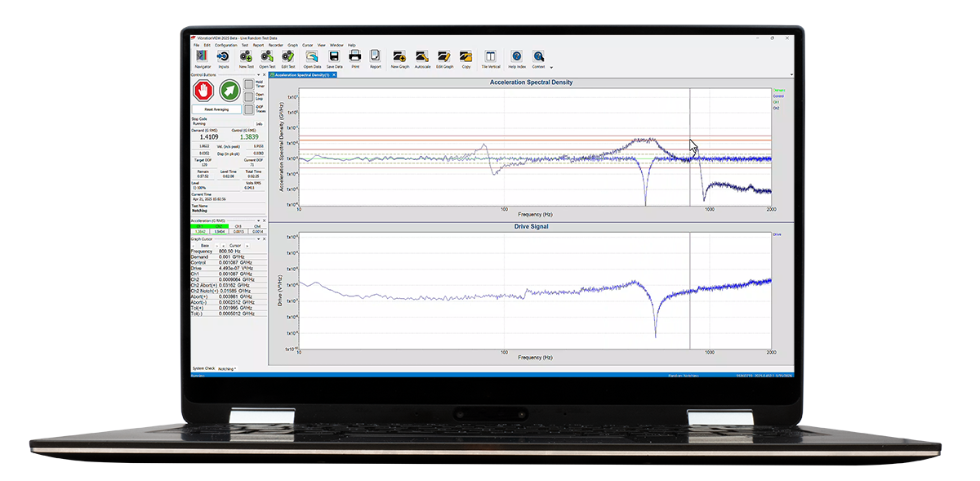Expand the toolbar overflow arrow after Context
Image resolution: width=980 pixels, height=481 pixels.
[552, 68]
